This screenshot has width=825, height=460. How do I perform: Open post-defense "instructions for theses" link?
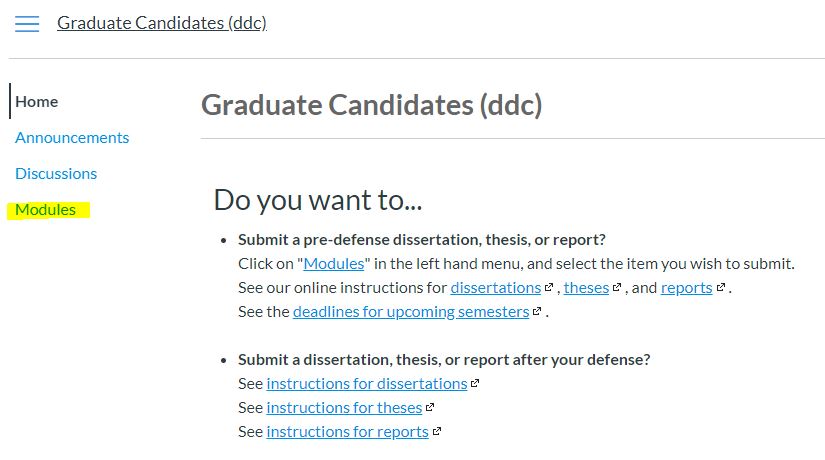(x=344, y=408)
